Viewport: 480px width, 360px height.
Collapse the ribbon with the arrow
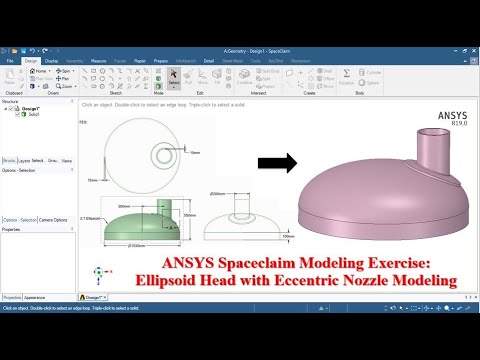[x=465, y=61]
